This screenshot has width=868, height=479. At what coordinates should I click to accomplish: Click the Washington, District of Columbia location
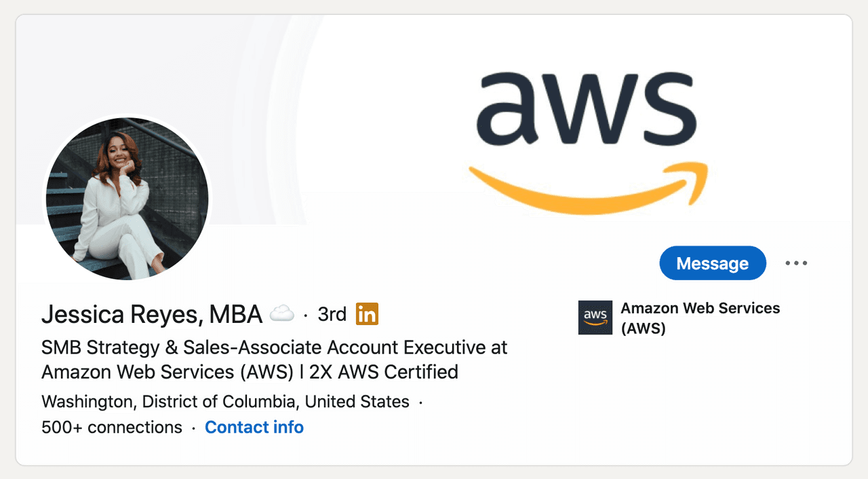(x=225, y=402)
